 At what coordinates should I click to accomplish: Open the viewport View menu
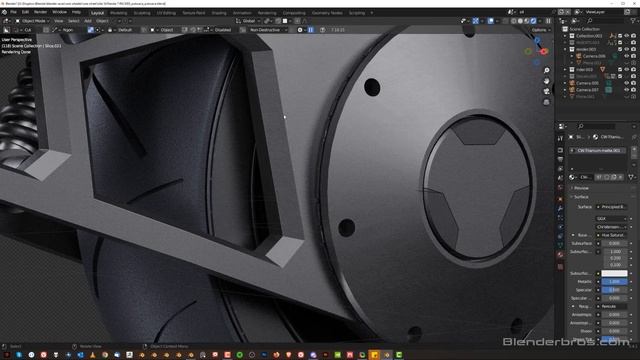(x=59, y=21)
